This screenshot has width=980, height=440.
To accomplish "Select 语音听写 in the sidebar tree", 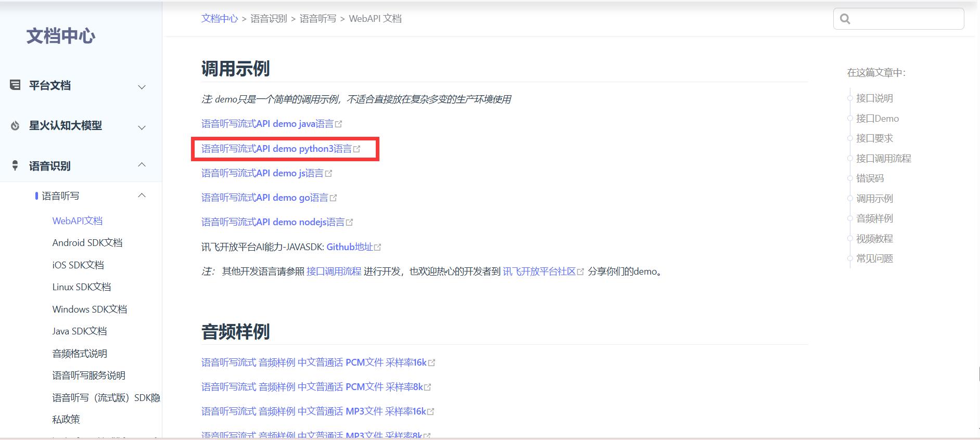I will tap(60, 196).
